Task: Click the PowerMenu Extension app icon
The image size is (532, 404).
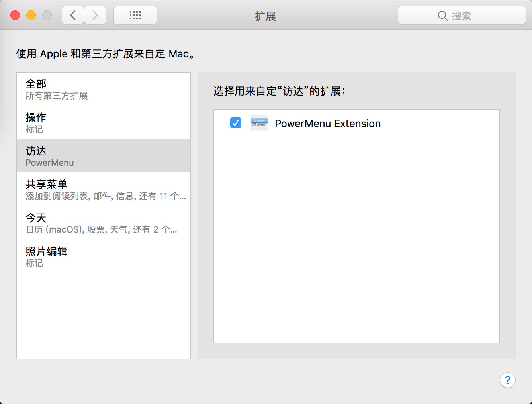Action: [x=260, y=123]
